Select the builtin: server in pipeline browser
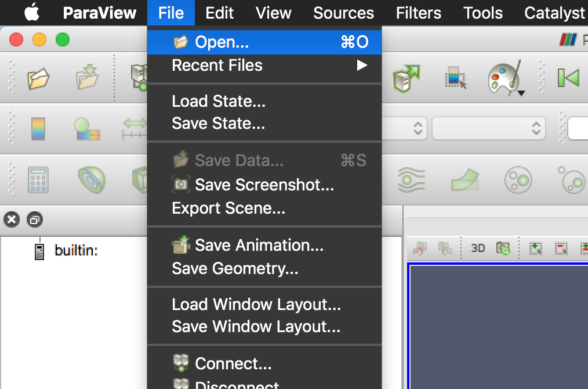 76,251
